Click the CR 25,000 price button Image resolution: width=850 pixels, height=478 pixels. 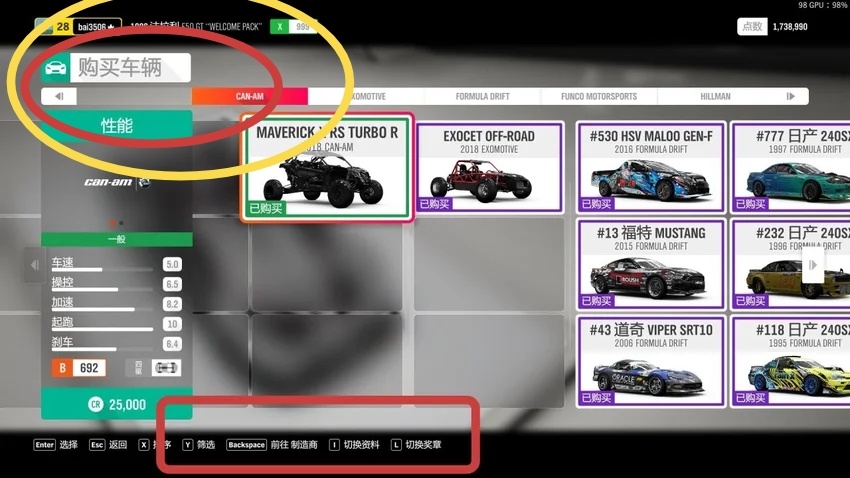click(117, 404)
